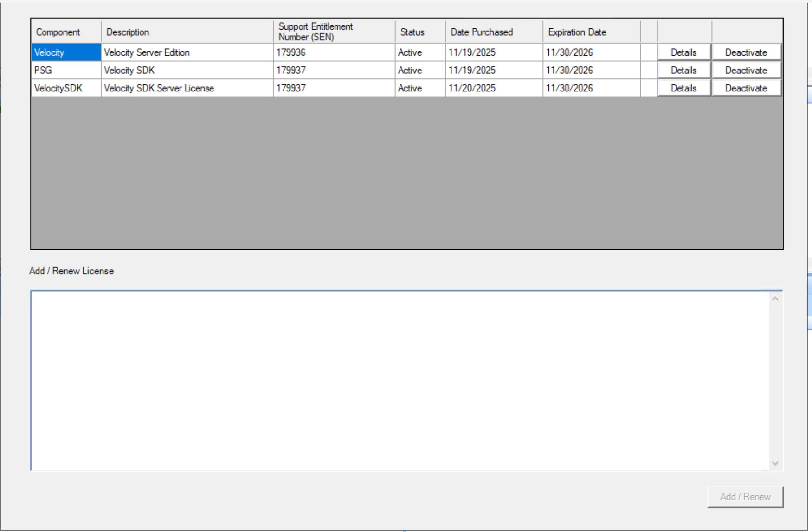The height and width of the screenshot is (532, 812).
Task: Deactivate the Velocity Server Edition license
Action: (x=746, y=52)
